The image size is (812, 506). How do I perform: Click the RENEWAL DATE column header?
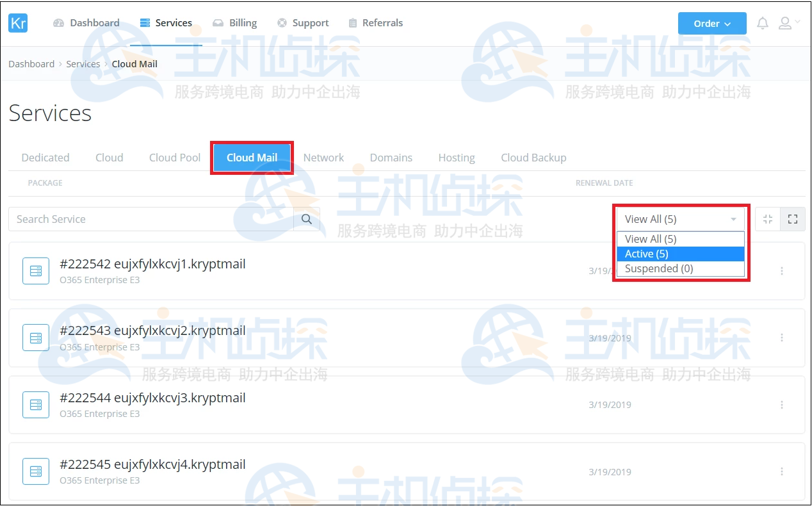coord(604,183)
